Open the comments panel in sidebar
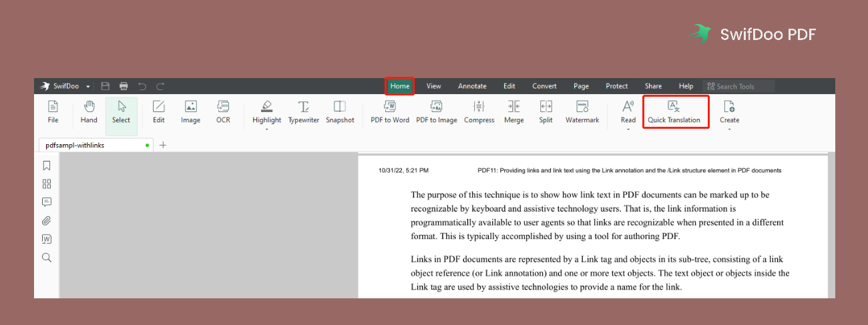 tap(47, 202)
